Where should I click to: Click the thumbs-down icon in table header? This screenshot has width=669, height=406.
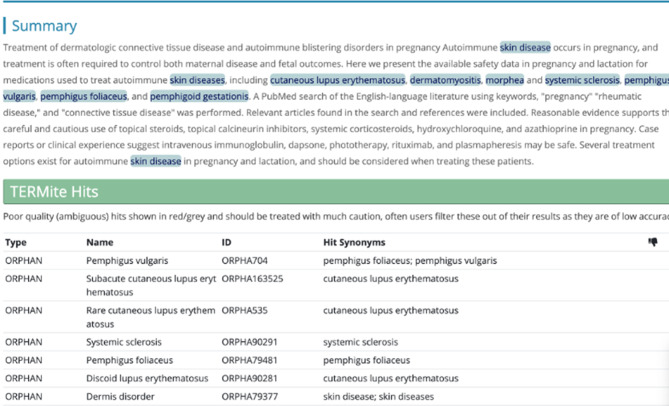click(652, 242)
